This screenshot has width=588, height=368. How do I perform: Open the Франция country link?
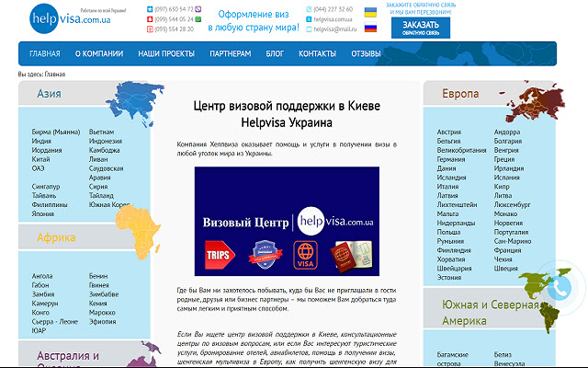click(x=507, y=250)
